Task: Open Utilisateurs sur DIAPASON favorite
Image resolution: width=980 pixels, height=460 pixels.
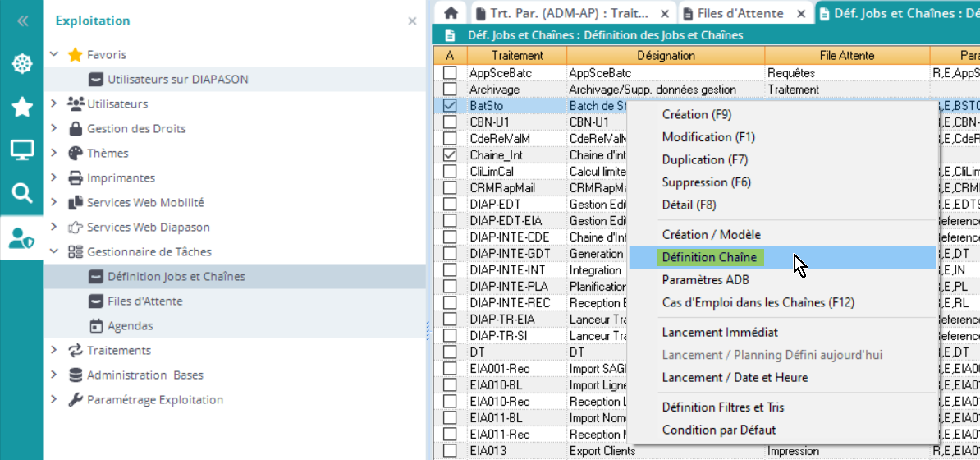Action: pyautogui.click(x=177, y=80)
